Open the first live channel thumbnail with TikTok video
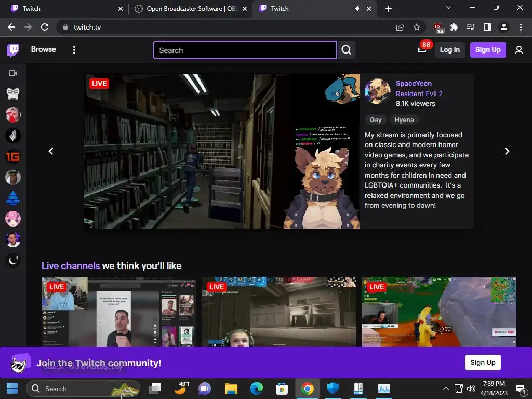The width and height of the screenshot is (532, 399). click(119, 312)
